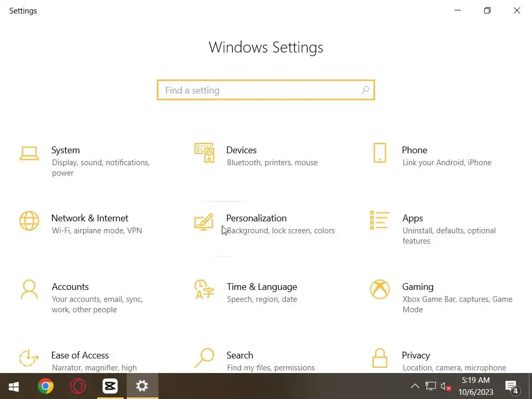Click the Accounts title
532x399 pixels.
pyautogui.click(x=70, y=287)
